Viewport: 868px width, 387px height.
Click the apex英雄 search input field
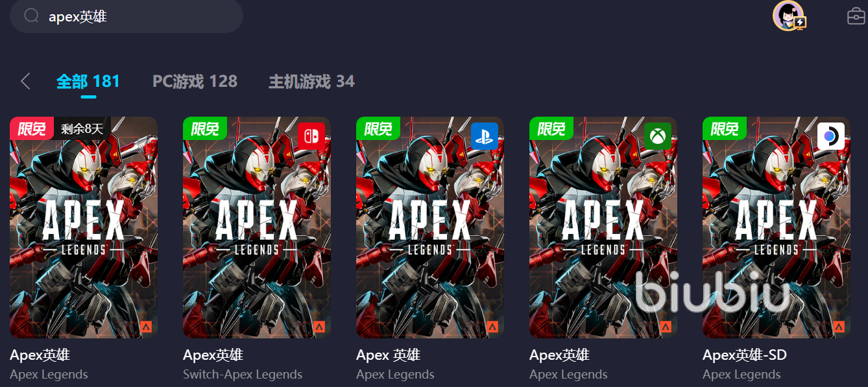[127, 16]
